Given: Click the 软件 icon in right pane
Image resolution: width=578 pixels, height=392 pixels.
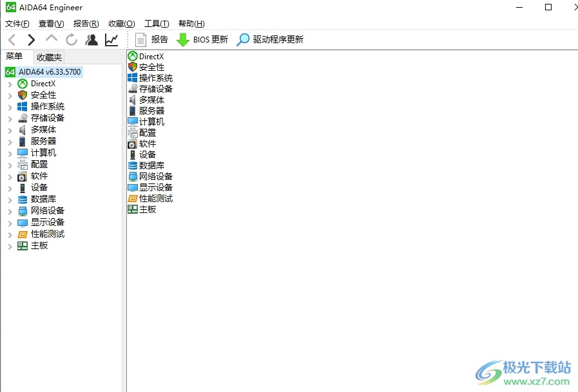Looking at the screenshot, I should pos(133,144).
